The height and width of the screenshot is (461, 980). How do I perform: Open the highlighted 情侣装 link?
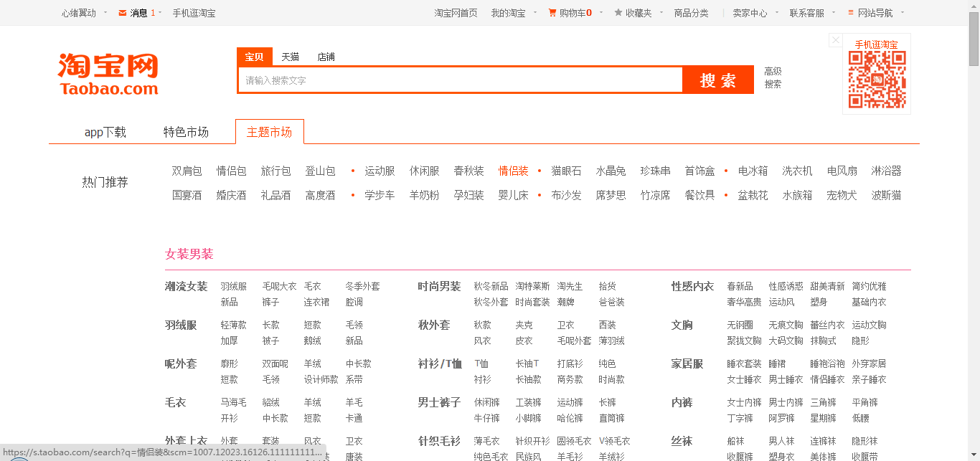[514, 171]
